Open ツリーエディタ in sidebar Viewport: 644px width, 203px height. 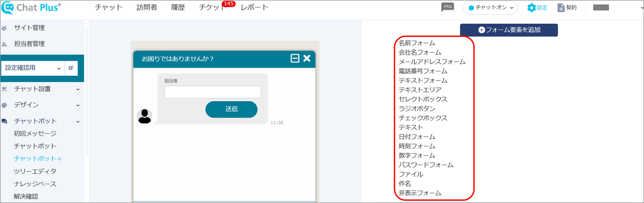point(35,171)
